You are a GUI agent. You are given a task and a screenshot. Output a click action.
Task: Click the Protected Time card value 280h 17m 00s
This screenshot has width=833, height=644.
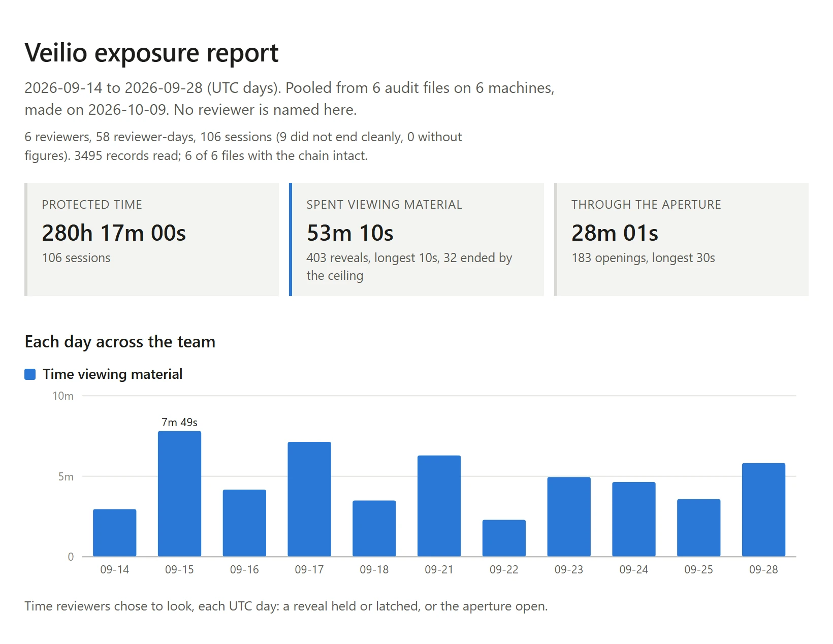[x=114, y=233]
